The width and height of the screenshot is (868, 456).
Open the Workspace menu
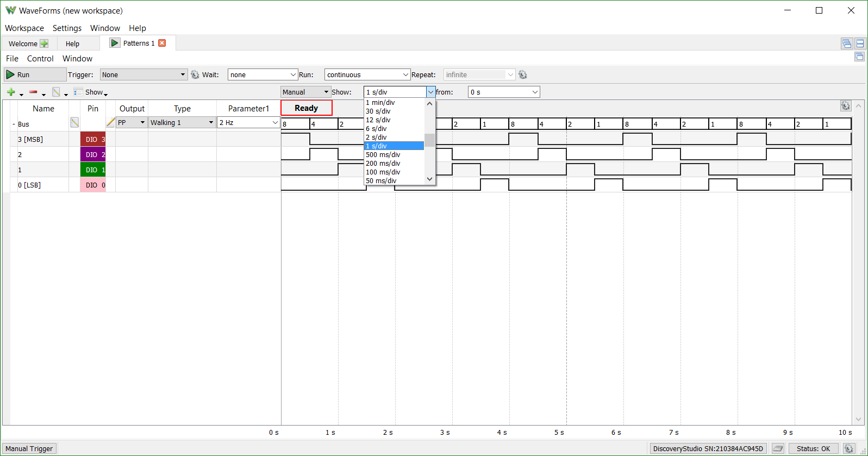[x=24, y=28]
